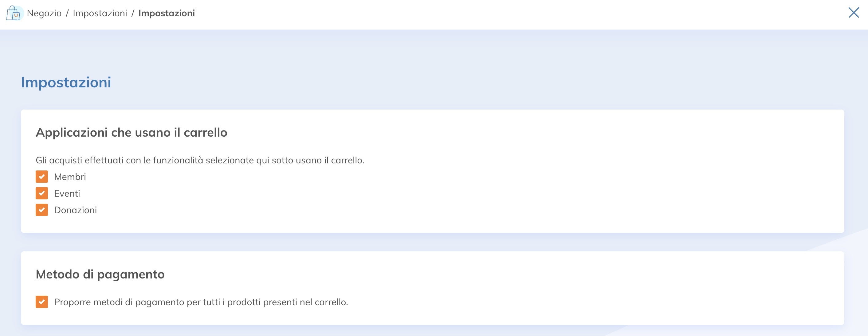
Task: Uncheck the Membri checkbox
Action: (42, 177)
